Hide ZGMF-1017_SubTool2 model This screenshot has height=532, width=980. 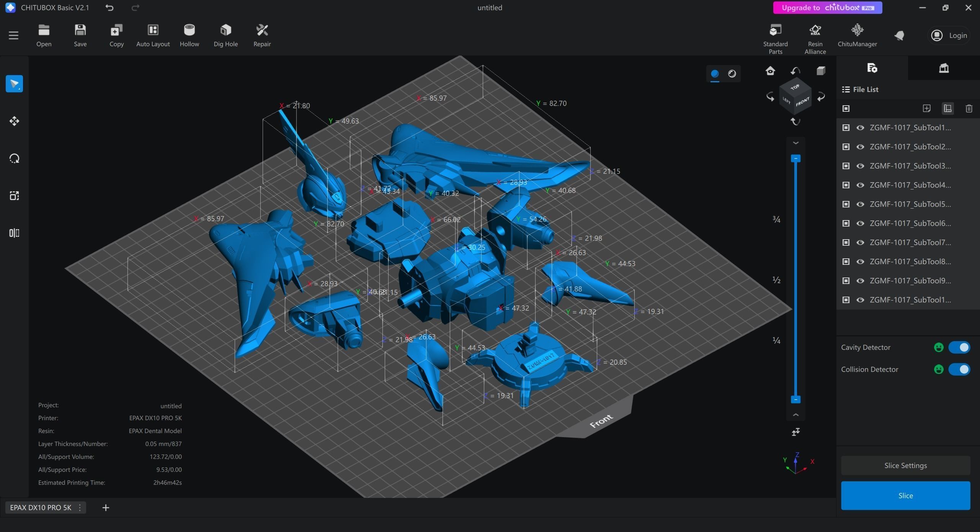(x=860, y=147)
